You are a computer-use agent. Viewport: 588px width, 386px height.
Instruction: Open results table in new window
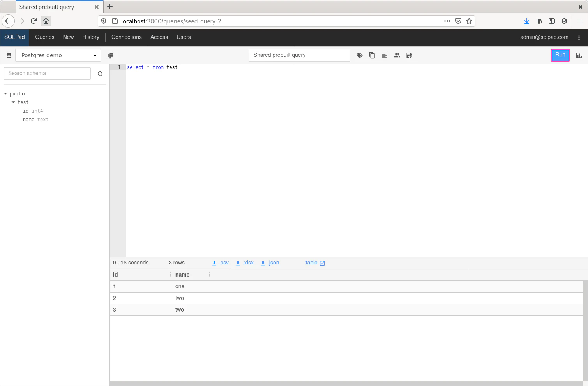315,263
